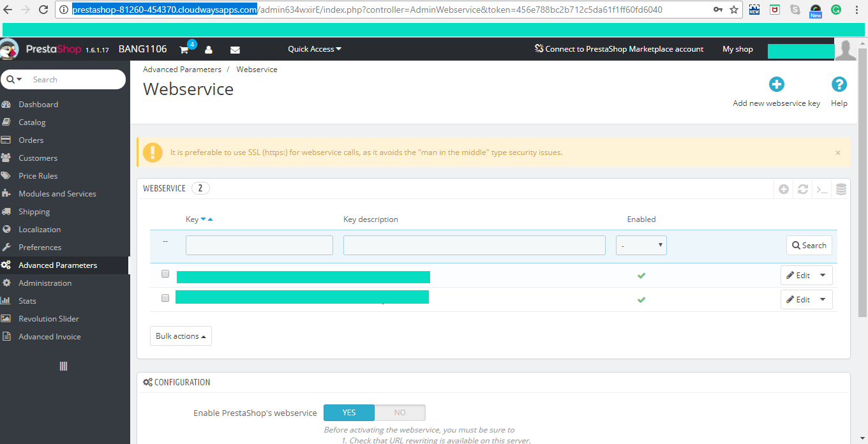The image size is (868, 444).
Task: Expand the second row's Edit dropdown arrow
Action: [823, 300]
